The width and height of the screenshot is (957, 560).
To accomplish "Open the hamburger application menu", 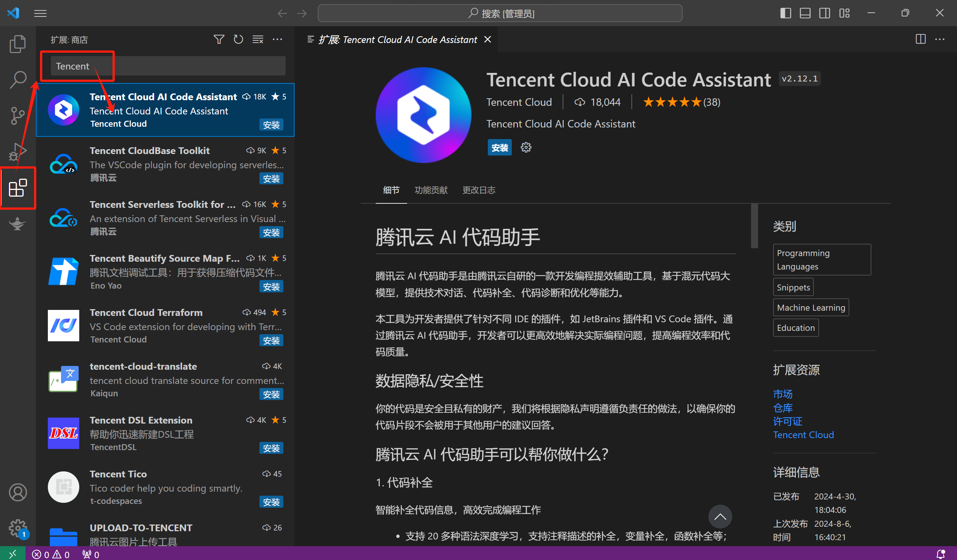I will [x=40, y=13].
